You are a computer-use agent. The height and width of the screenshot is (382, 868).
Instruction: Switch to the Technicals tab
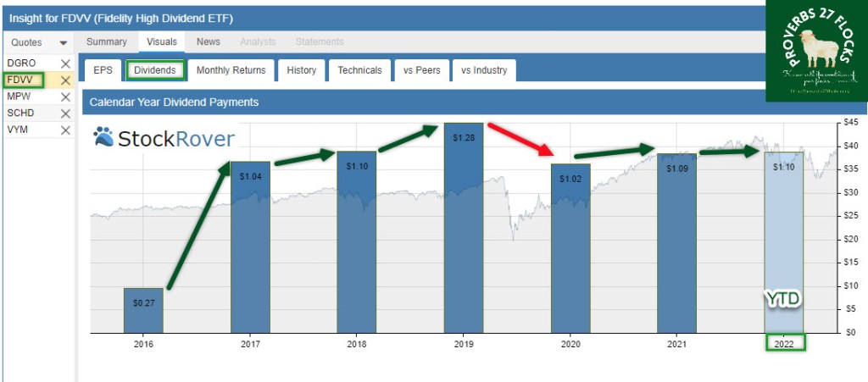click(x=359, y=70)
